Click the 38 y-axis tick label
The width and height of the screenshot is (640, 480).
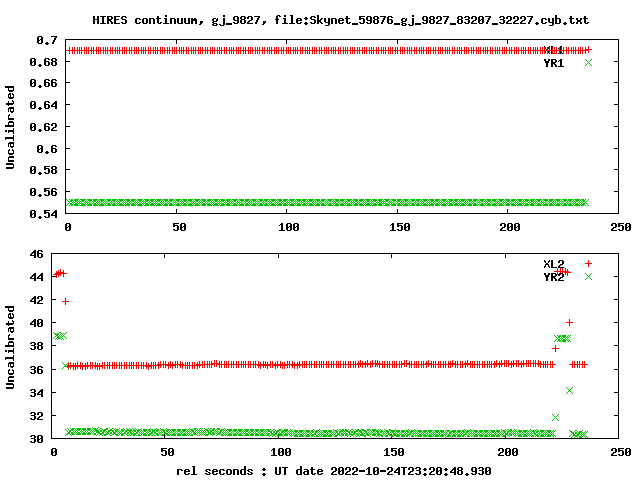[x=36, y=347]
